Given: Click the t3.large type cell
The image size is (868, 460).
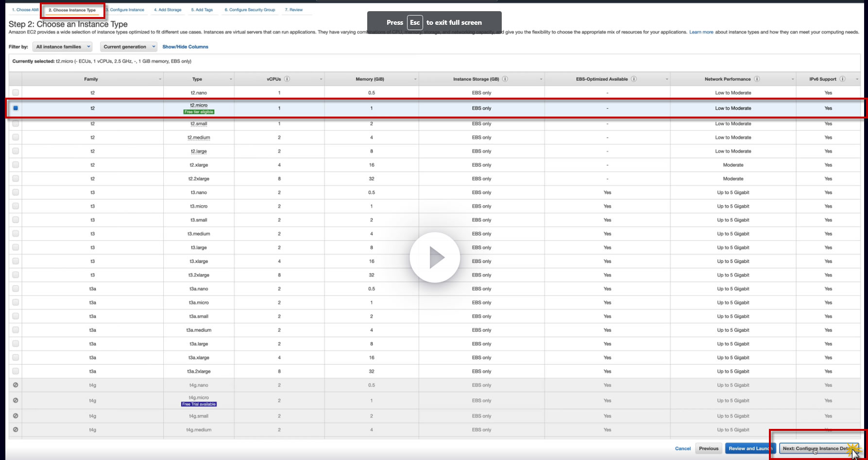Looking at the screenshot, I should click(x=199, y=248).
